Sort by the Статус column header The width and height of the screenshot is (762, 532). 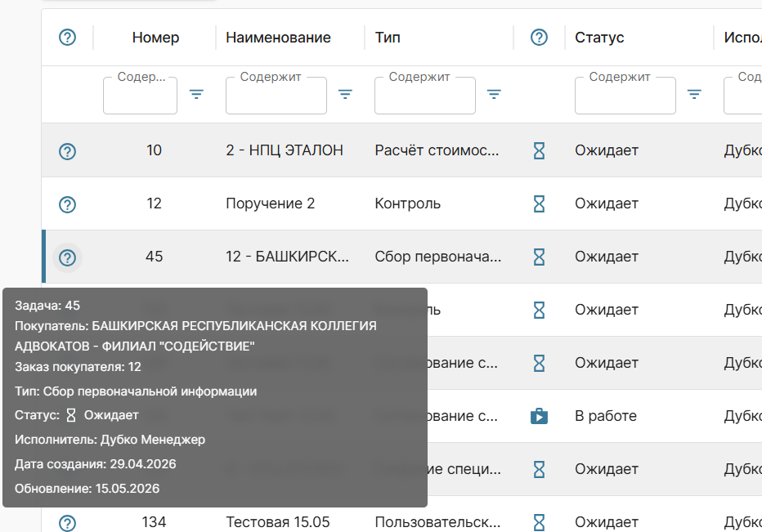pyautogui.click(x=599, y=38)
